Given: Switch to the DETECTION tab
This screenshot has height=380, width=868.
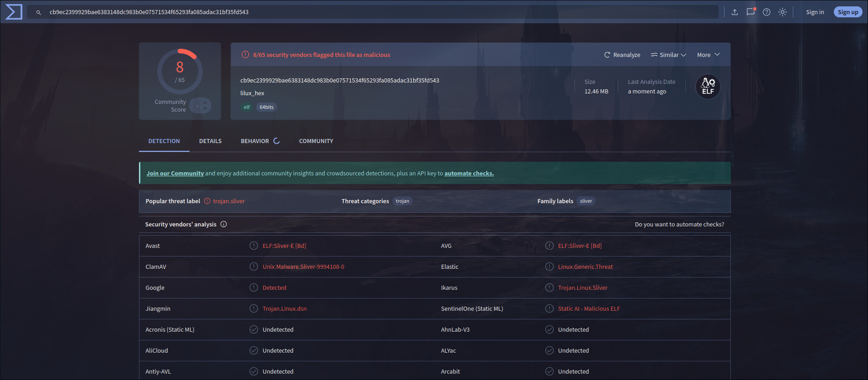Looking at the screenshot, I should pyautogui.click(x=164, y=141).
